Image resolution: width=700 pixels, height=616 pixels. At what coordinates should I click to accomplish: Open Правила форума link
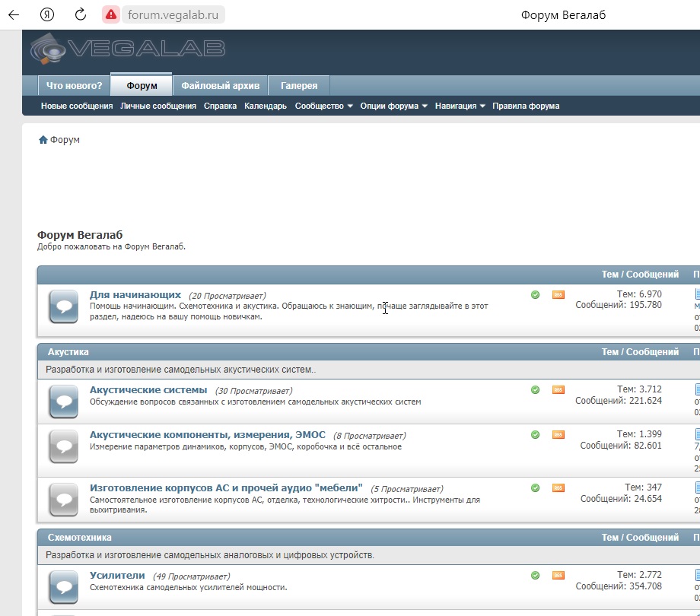(526, 106)
